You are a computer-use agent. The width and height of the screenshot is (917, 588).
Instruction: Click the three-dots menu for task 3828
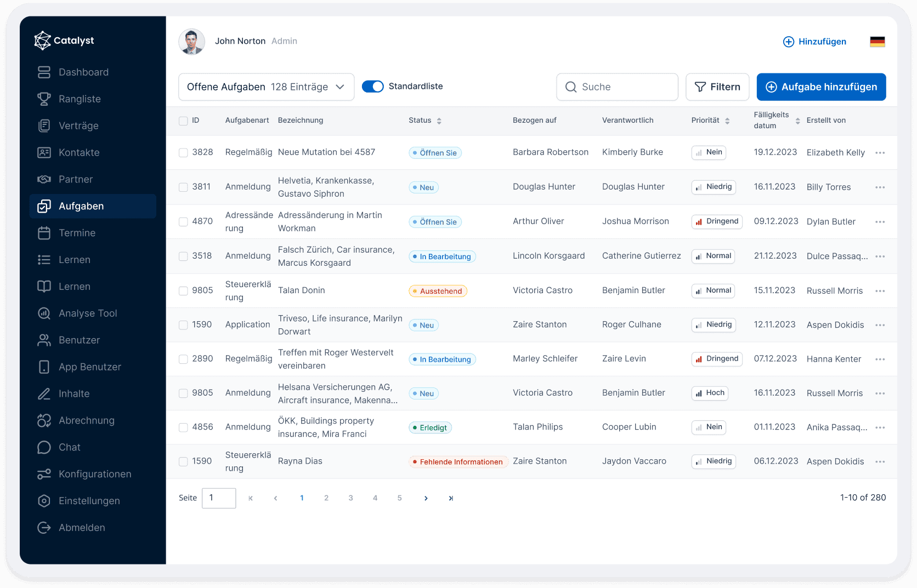[880, 153]
